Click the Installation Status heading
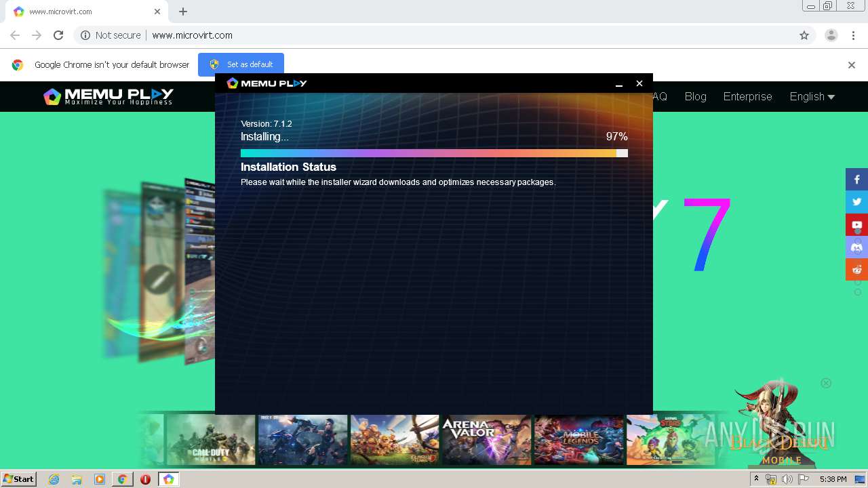Viewport: 868px width, 488px height. (x=288, y=167)
